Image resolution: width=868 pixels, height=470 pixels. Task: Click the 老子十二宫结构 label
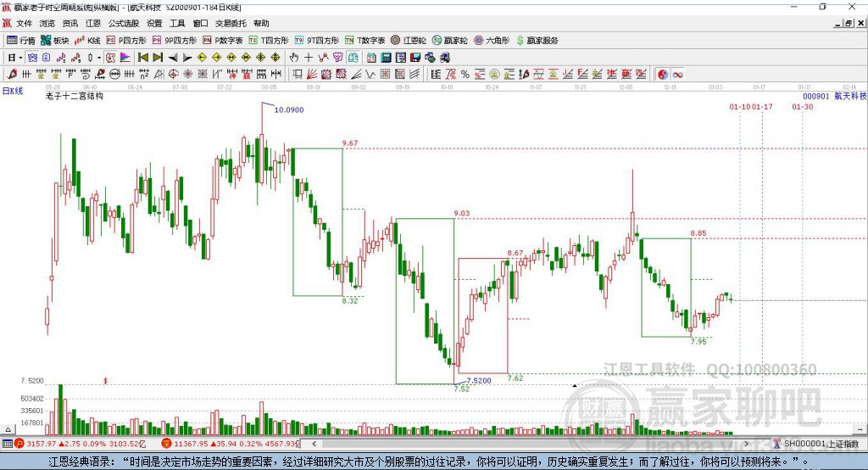point(75,96)
